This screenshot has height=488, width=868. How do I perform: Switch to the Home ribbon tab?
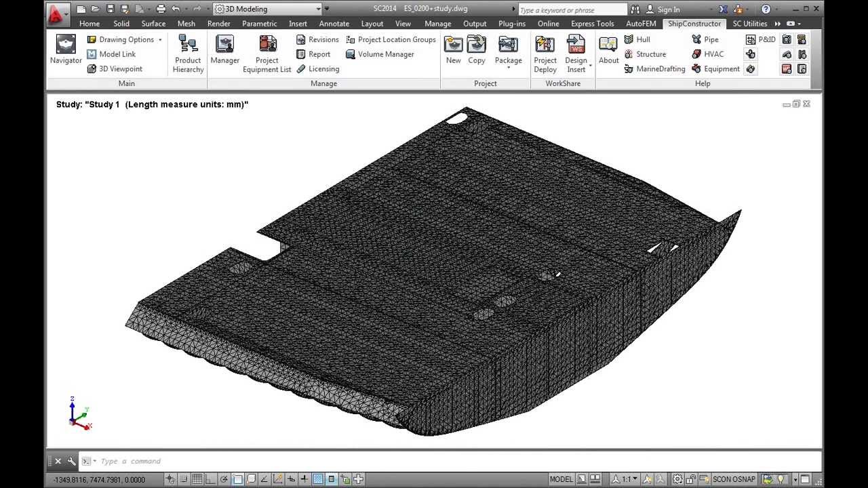[90, 24]
